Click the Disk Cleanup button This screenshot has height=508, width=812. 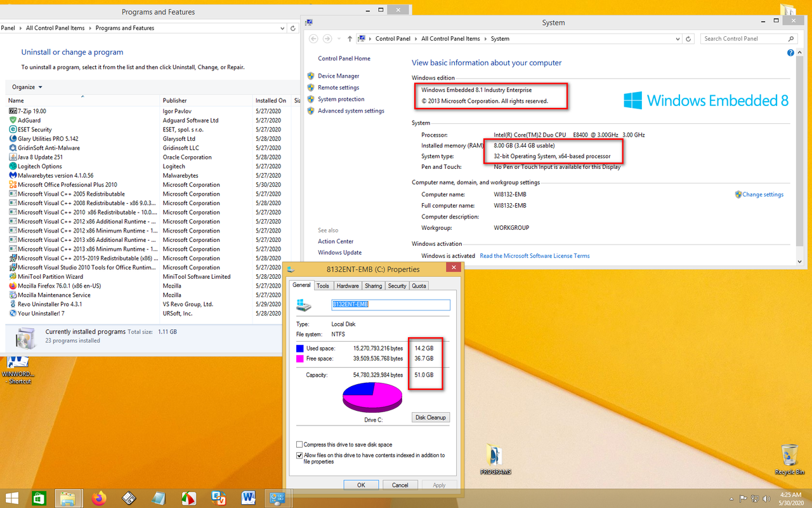click(x=431, y=417)
